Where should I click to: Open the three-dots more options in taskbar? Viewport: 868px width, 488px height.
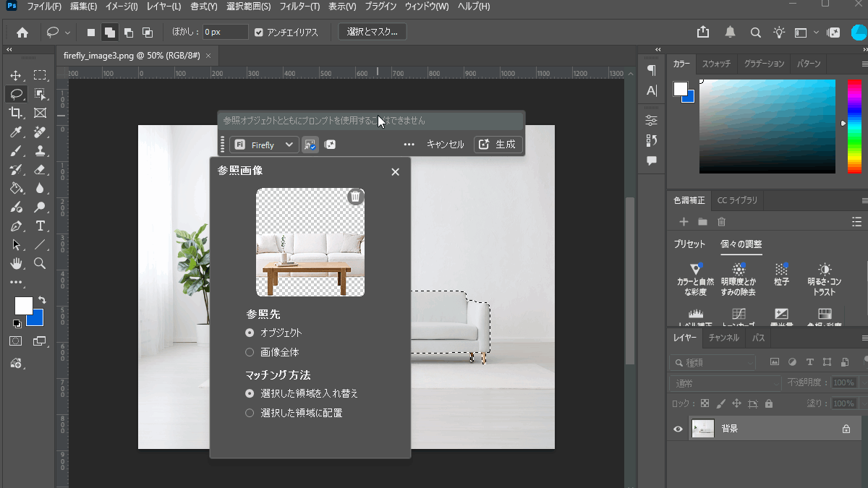[x=409, y=145]
